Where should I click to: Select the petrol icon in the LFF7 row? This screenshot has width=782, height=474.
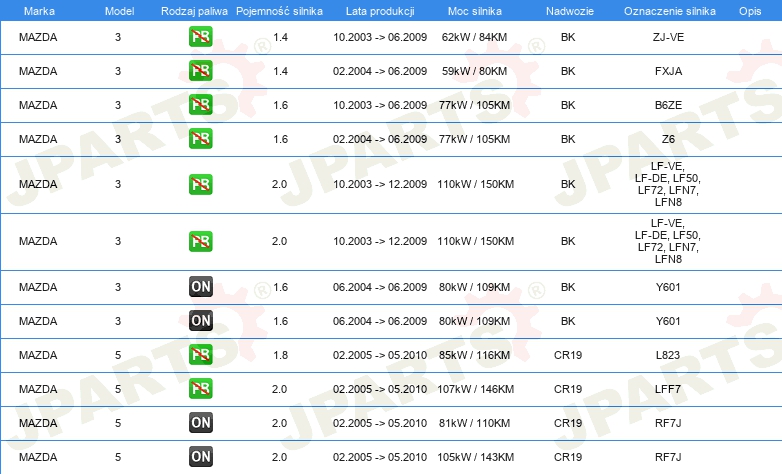(x=200, y=389)
